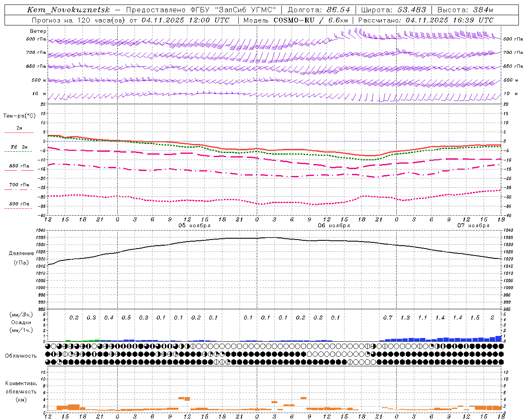Select the 'Широта: 53.483' latitude value
This screenshot has width=525, height=420.
(393, 10)
